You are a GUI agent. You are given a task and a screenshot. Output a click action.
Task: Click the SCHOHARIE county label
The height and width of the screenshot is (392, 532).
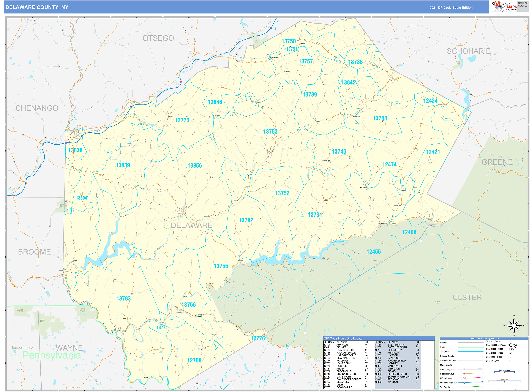point(469,51)
